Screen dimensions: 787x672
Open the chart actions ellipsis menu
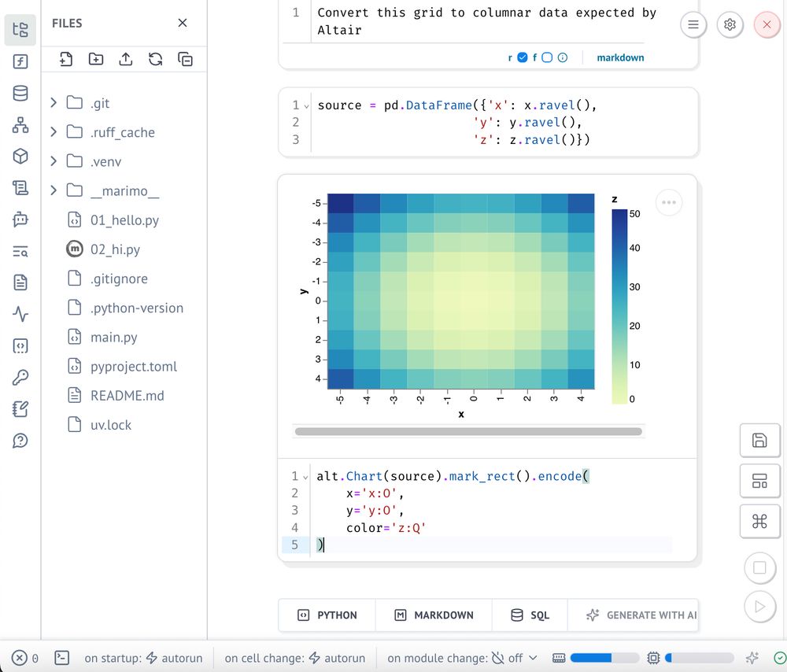[x=668, y=202]
